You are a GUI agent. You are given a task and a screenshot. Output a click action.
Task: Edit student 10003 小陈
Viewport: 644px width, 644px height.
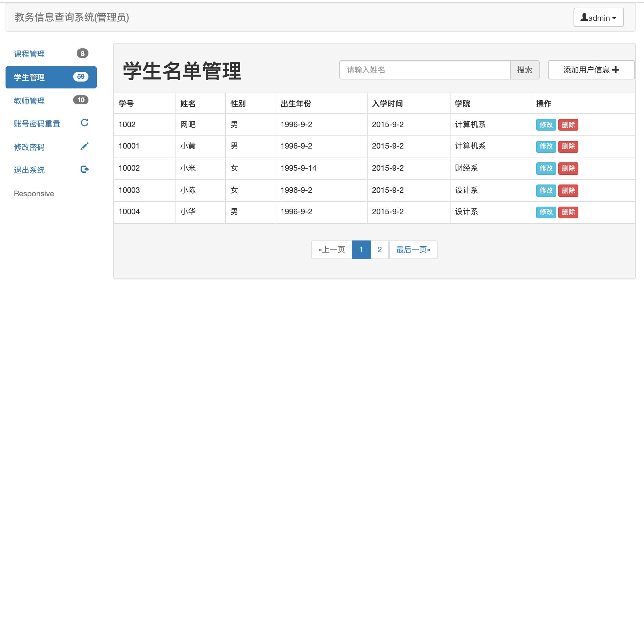tap(546, 190)
